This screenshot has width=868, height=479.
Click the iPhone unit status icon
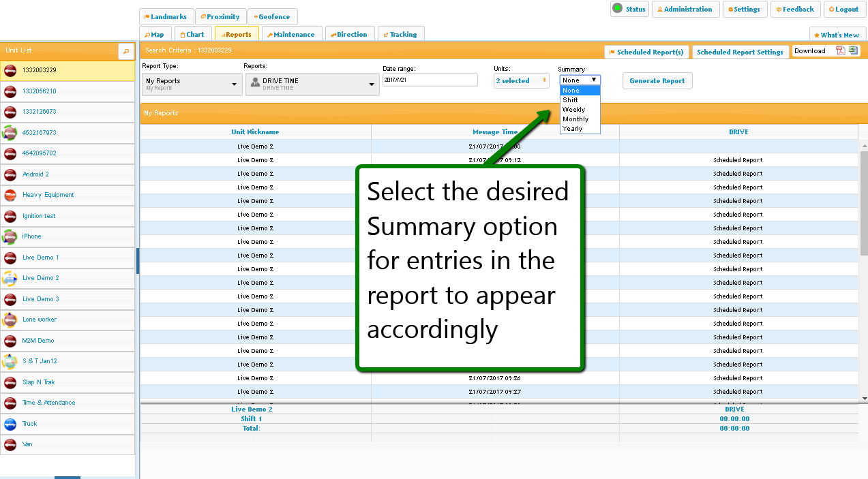click(x=10, y=236)
